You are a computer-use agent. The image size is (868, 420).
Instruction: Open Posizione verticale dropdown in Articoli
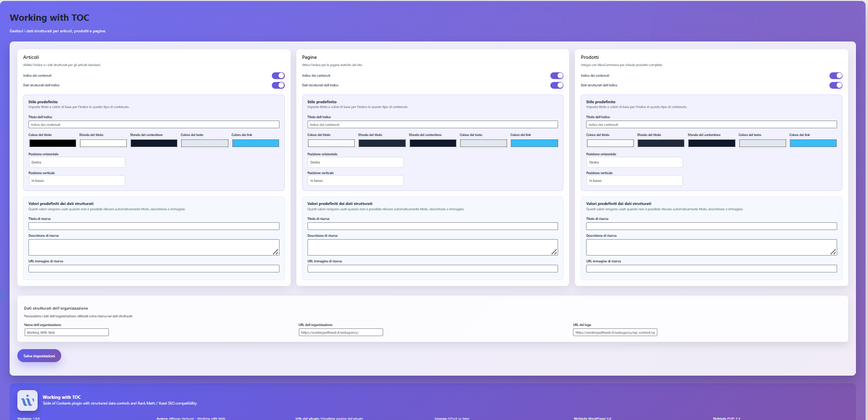pyautogui.click(x=77, y=181)
